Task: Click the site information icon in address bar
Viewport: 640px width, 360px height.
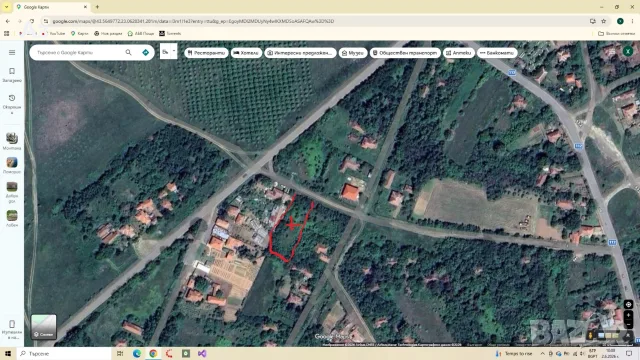Action: coord(46,21)
